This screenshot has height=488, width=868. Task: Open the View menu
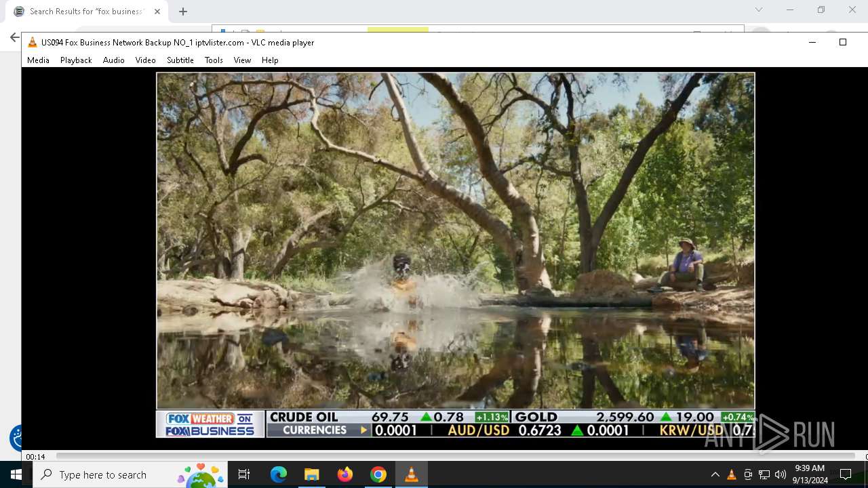click(x=242, y=60)
